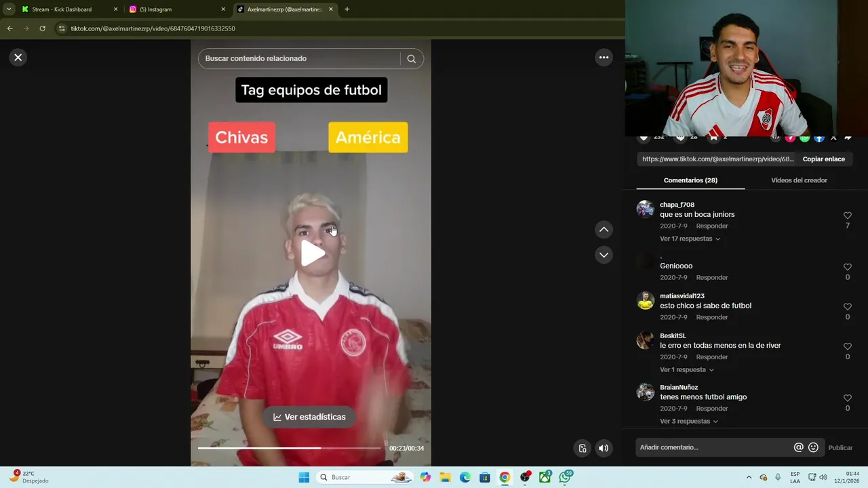Open the ESP LAA language switcher
The image size is (868, 488).
click(795, 477)
